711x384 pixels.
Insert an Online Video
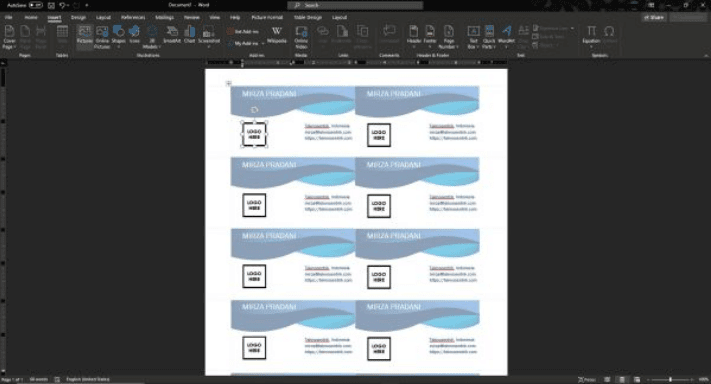(x=301, y=37)
